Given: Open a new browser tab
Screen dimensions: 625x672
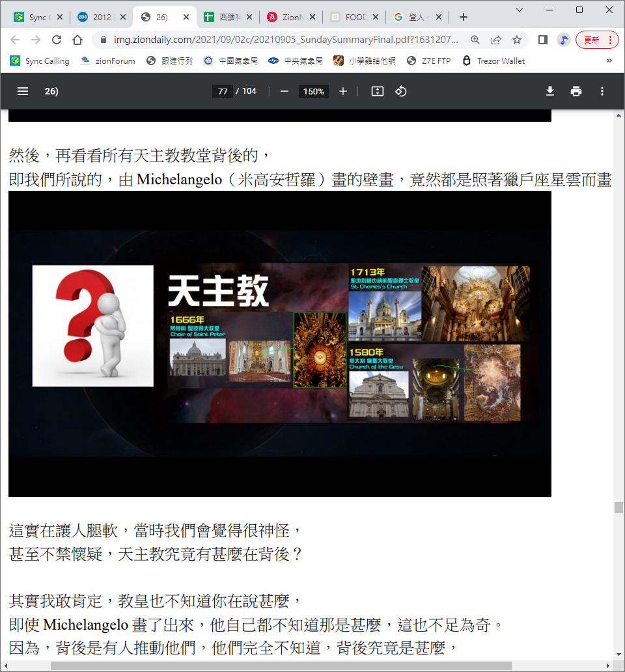Looking at the screenshot, I should (x=463, y=17).
